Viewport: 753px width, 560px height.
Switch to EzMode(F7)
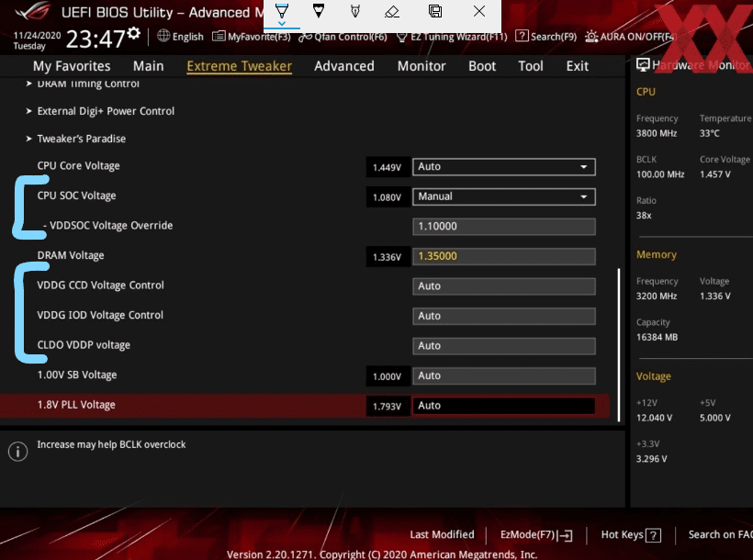tap(536, 534)
